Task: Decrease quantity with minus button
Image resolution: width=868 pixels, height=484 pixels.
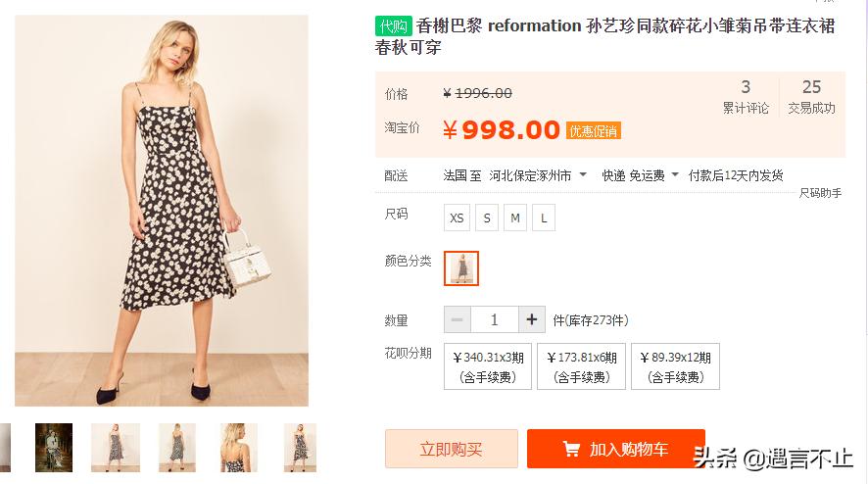Action: (x=458, y=319)
